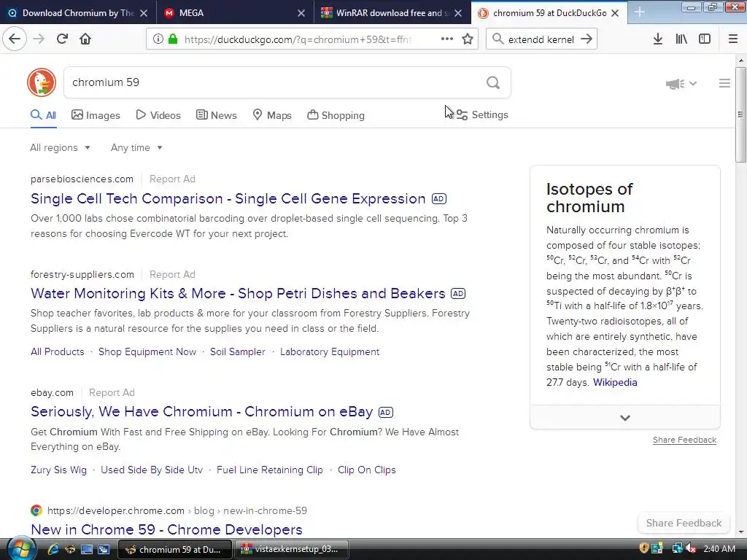
Task: Switch to Download Chromium tab
Action: click(x=77, y=13)
